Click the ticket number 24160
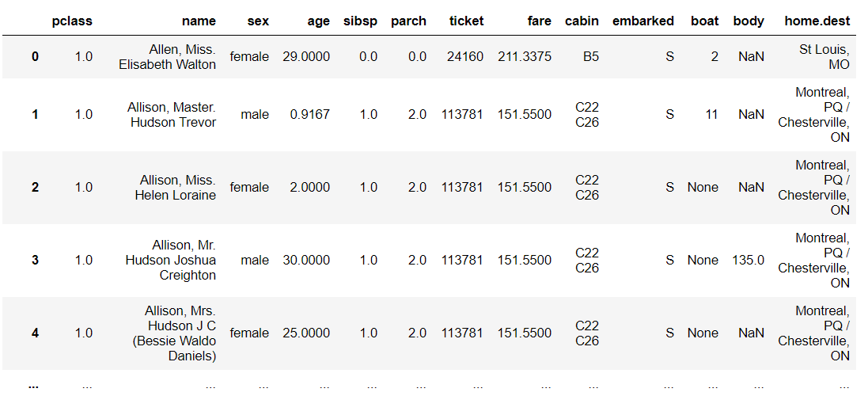868x396 pixels. (464, 57)
